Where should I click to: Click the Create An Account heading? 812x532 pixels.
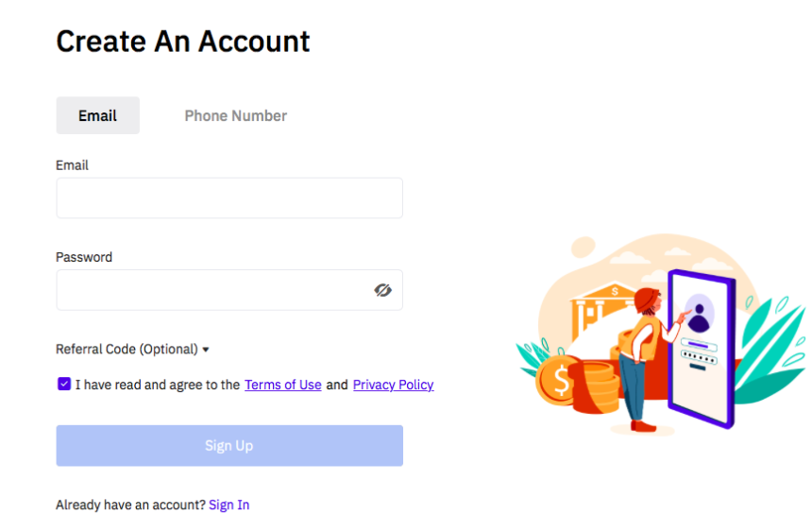183,42
